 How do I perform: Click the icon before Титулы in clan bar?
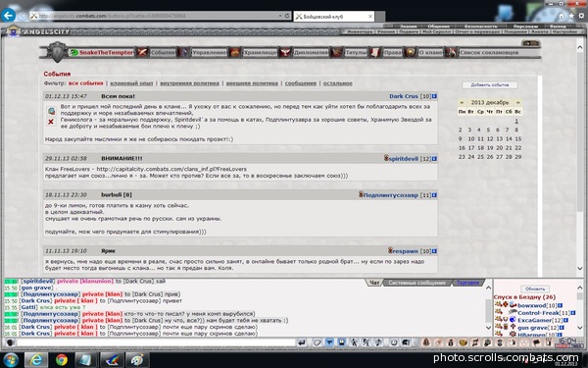point(337,53)
